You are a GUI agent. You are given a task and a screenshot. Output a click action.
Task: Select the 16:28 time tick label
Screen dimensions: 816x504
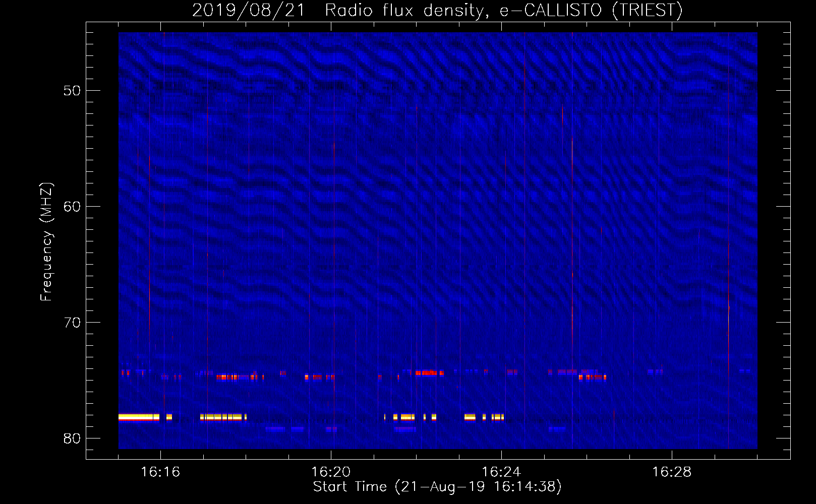coord(672,472)
